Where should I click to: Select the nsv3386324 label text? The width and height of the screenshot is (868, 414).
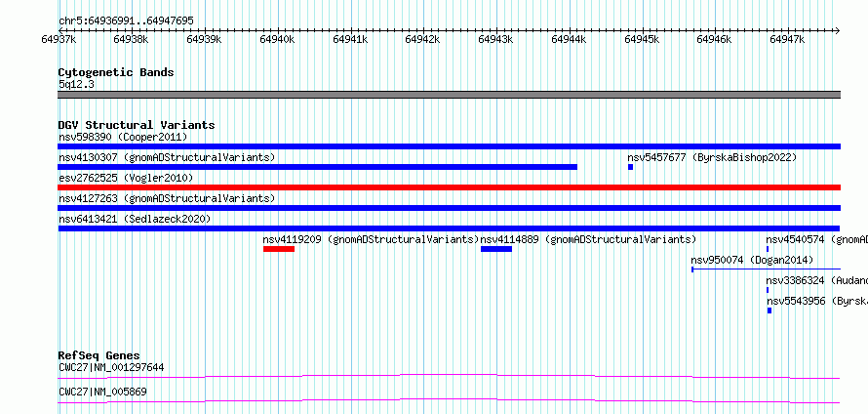point(816,280)
